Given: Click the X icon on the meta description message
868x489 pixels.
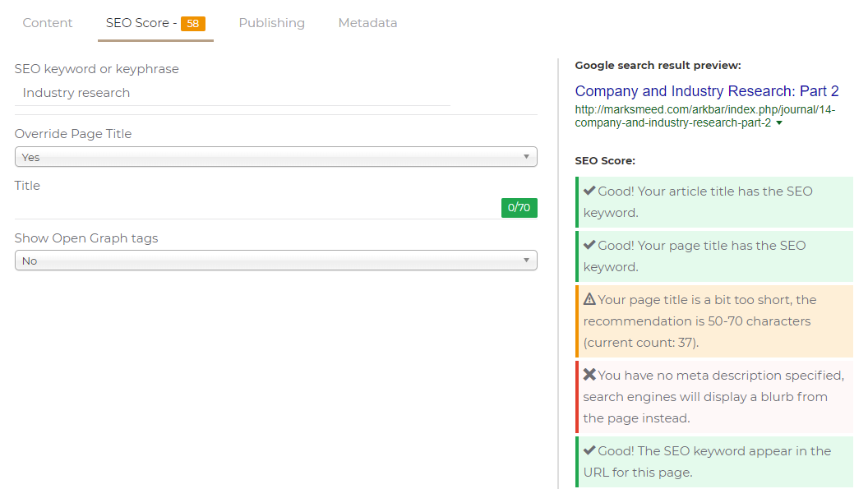Looking at the screenshot, I should (589, 374).
